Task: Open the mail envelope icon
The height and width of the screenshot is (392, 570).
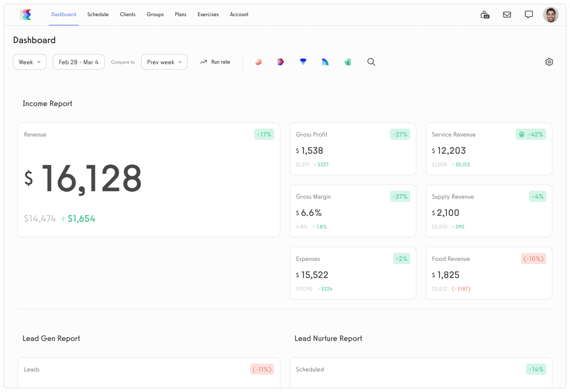Action: coord(507,14)
